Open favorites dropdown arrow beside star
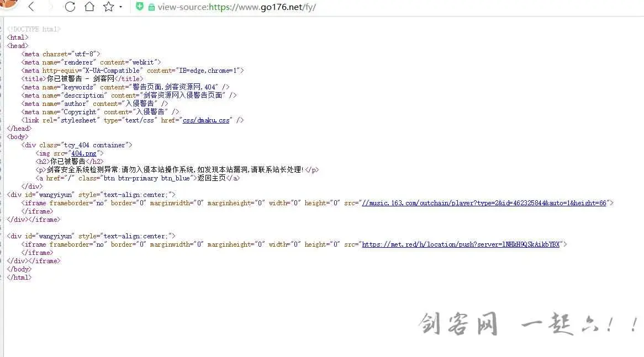The height and width of the screenshot is (357, 644). [x=121, y=7]
